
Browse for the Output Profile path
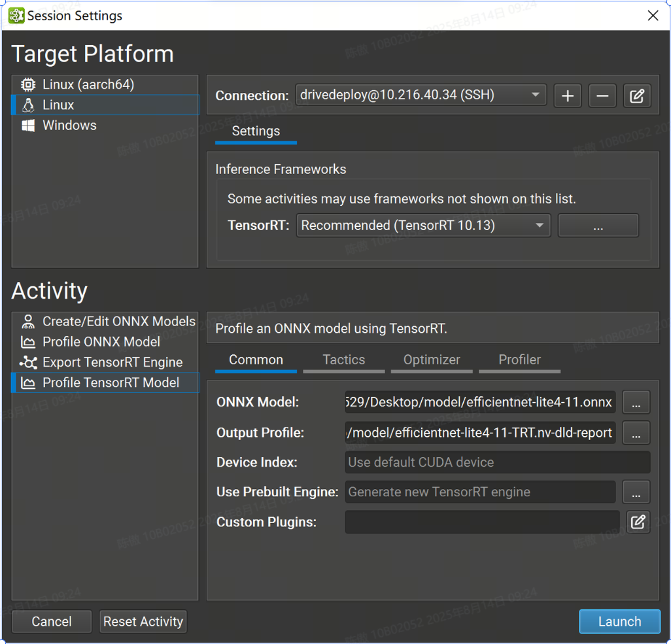coord(636,433)
